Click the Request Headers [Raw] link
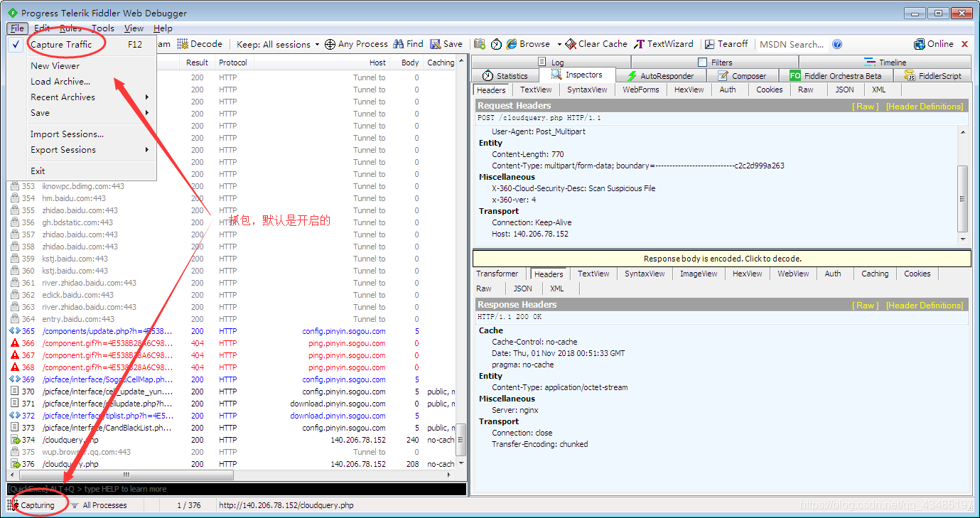 (866, 107)
